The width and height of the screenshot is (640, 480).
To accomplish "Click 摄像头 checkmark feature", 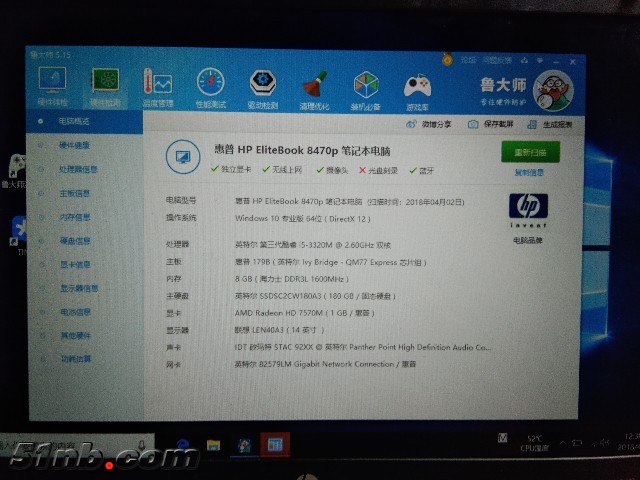I will [332, 170].
